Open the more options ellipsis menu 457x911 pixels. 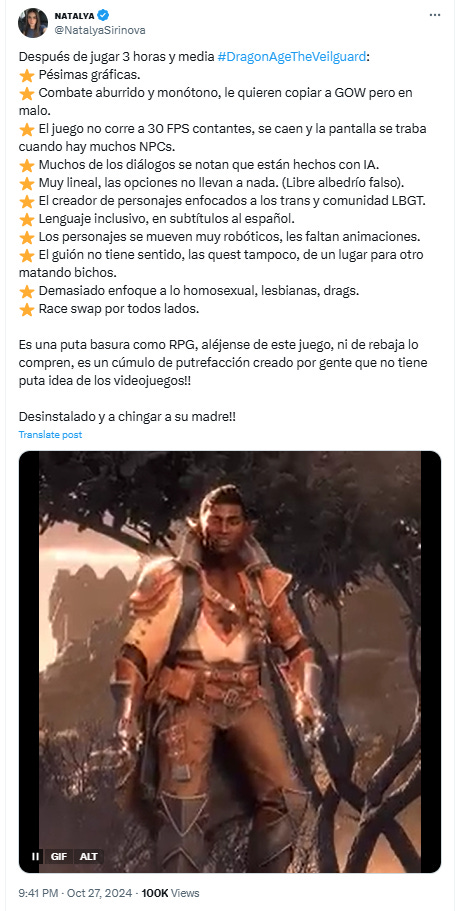pos(435,15)
